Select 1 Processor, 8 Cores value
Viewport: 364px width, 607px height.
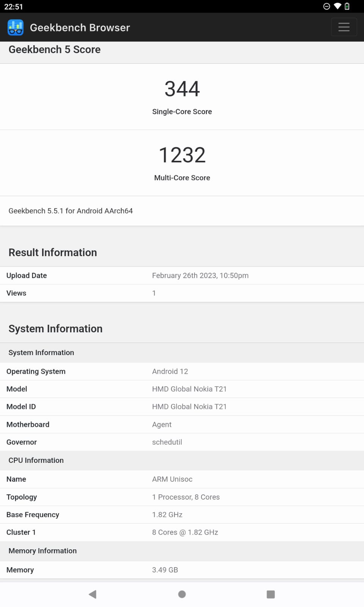pyautogui.click(x=186, y=497)
